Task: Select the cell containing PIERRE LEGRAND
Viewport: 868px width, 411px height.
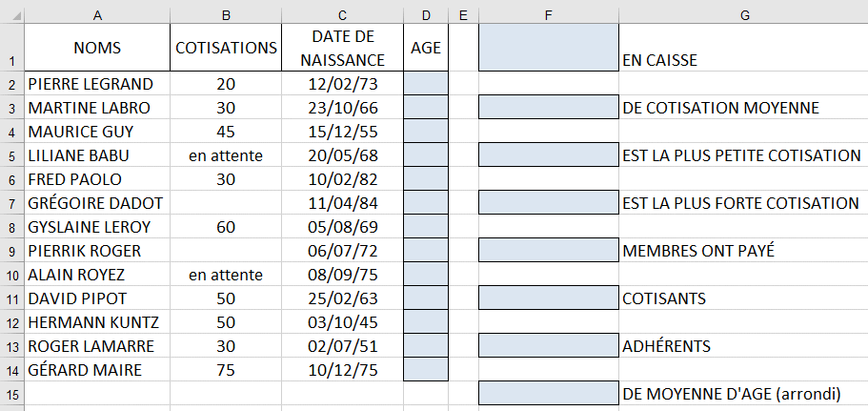Action: pos(98,84)
